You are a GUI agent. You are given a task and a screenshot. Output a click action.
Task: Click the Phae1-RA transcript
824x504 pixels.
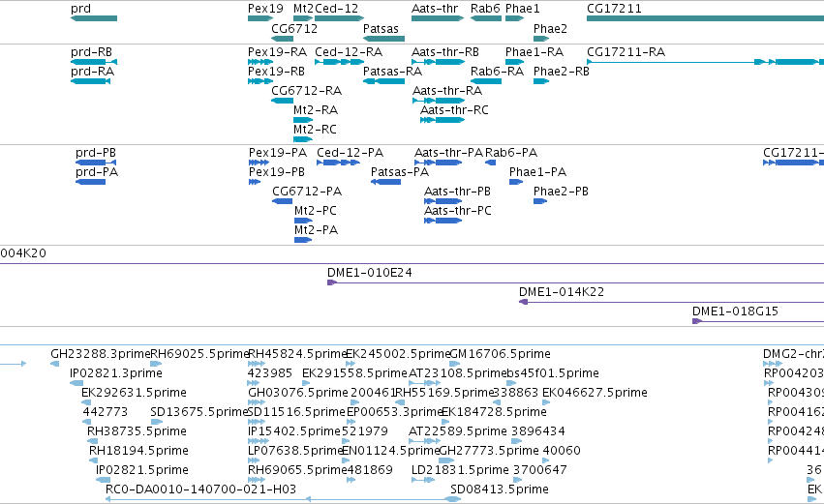514,62
